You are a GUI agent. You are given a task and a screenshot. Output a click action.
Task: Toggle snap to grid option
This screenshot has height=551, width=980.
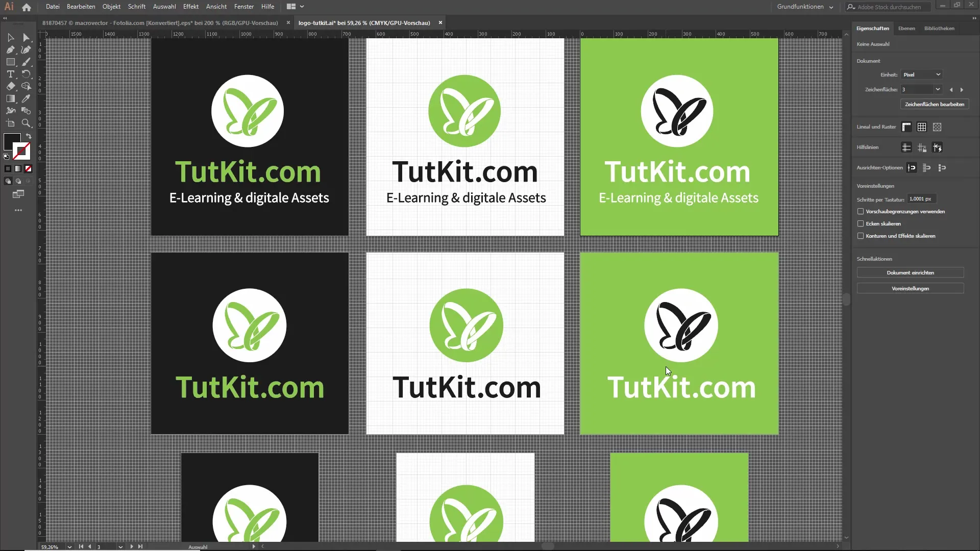tap(927, 168)
